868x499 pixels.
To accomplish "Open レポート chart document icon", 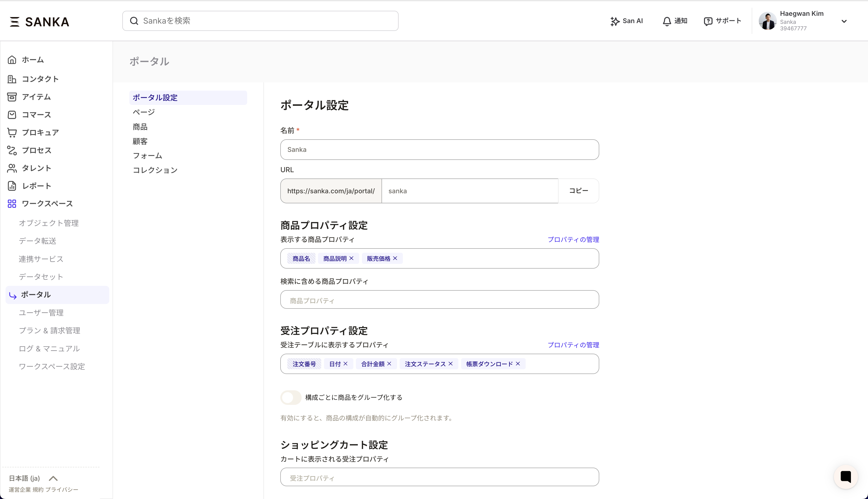I will coord(12,186).
